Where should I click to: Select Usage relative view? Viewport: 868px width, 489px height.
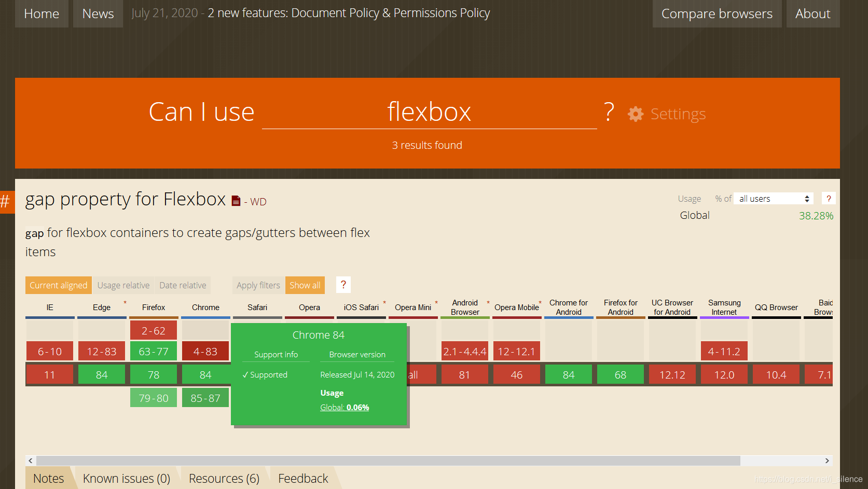[x=123, y=285]
